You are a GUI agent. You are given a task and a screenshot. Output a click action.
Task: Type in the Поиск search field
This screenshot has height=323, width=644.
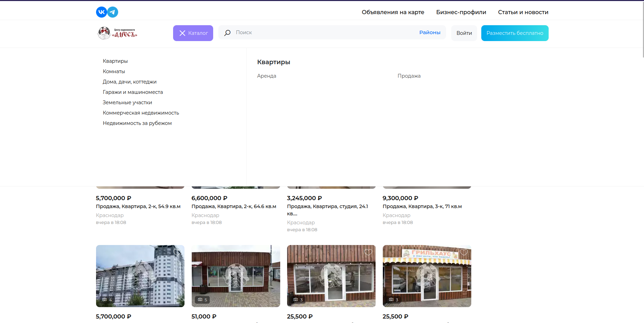pos(321,32)
